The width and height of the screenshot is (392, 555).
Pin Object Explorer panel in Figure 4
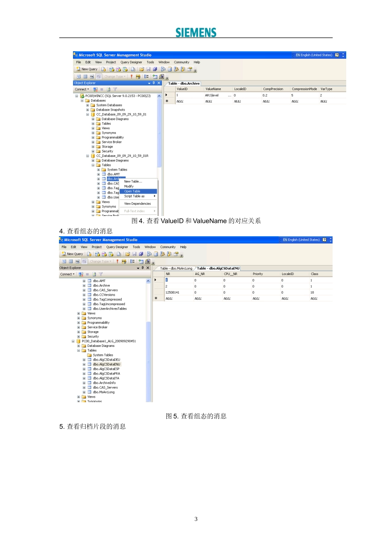[153, 83]
